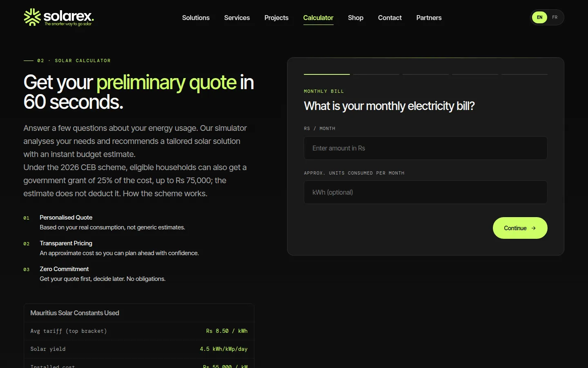Viewport: 588px width, 368px height.
Task: Select the first progress step bar
Action: click(x=327, y=74)
